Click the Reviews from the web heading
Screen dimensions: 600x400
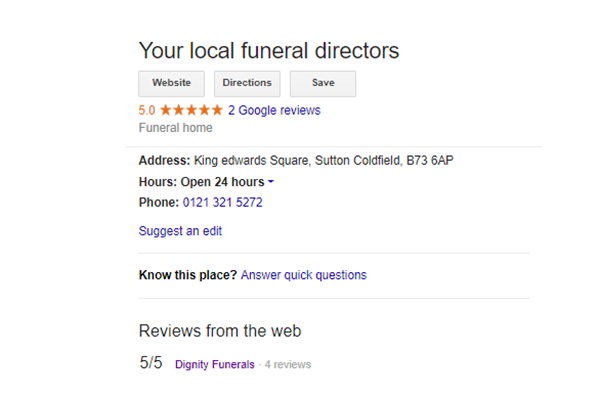[220, 331]
